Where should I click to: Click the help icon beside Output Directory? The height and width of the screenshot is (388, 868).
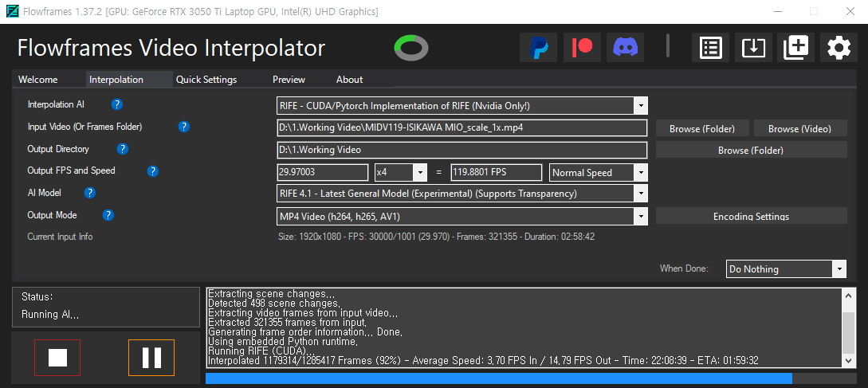click(122, 149)
